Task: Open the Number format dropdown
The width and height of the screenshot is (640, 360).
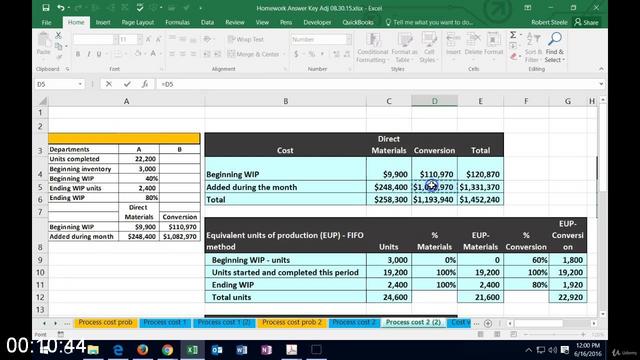Action: tap(349, 40)
